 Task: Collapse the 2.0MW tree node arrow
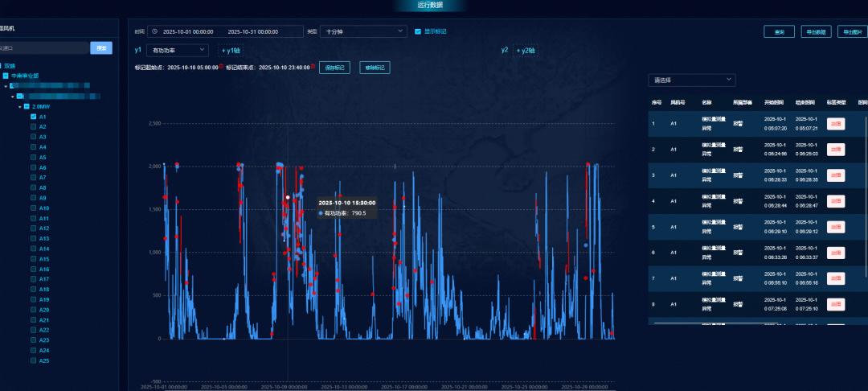(x=20, y=106)
